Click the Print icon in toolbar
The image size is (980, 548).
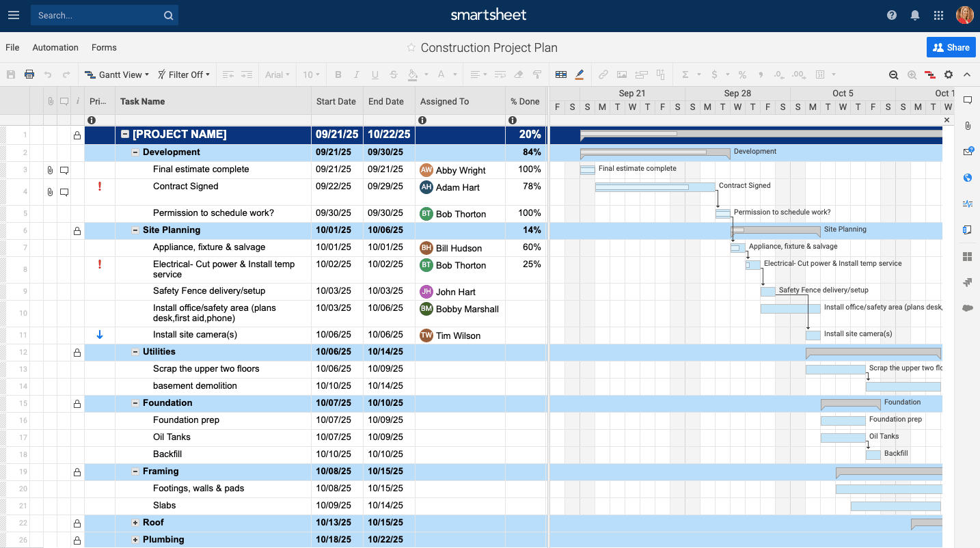(x=29, y=74)
